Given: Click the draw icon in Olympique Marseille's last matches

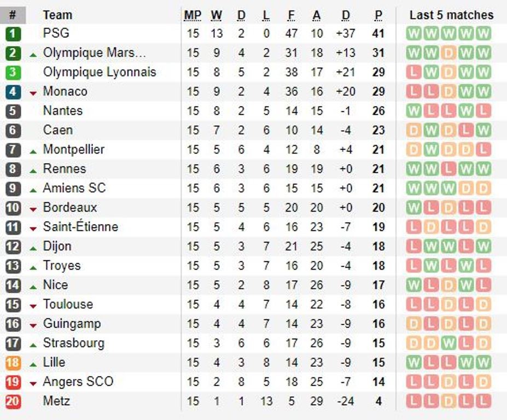Looking at the screenshot, I should (x=448, y=53).
